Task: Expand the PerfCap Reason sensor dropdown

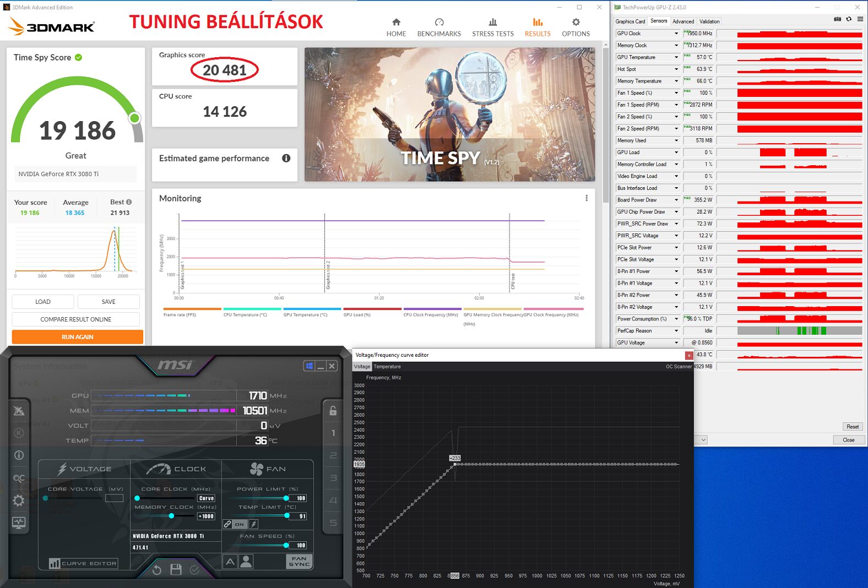Action: (x=676, y=331)
